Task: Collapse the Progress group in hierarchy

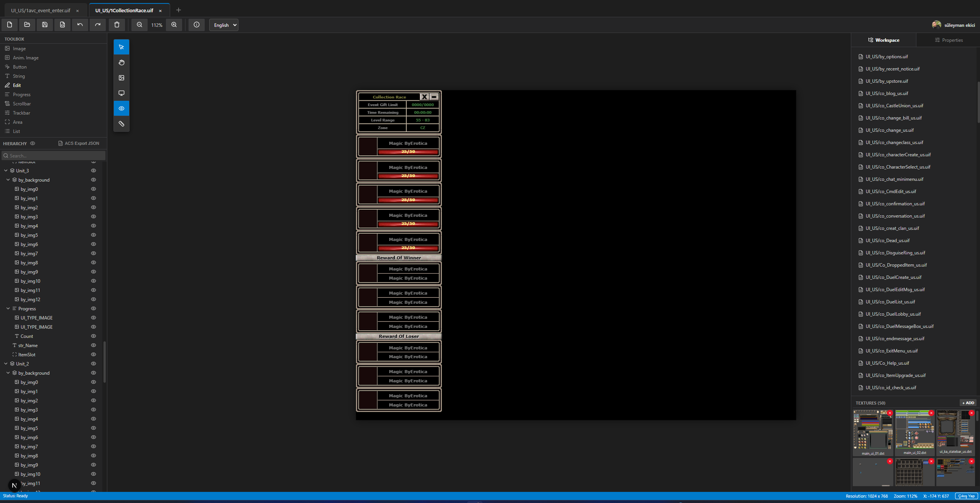Action: 8,308
